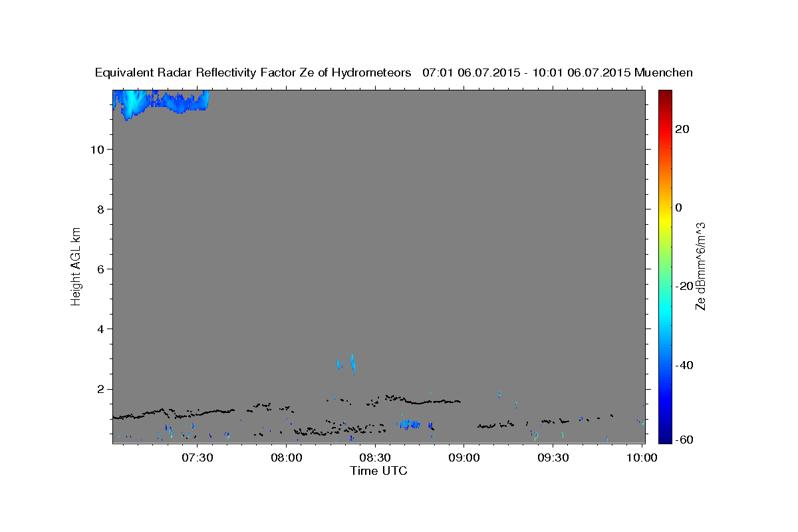Click the dark blue bottom of colorbar
Viewport: 798px width, 532px height.
(x=664, y=438)
